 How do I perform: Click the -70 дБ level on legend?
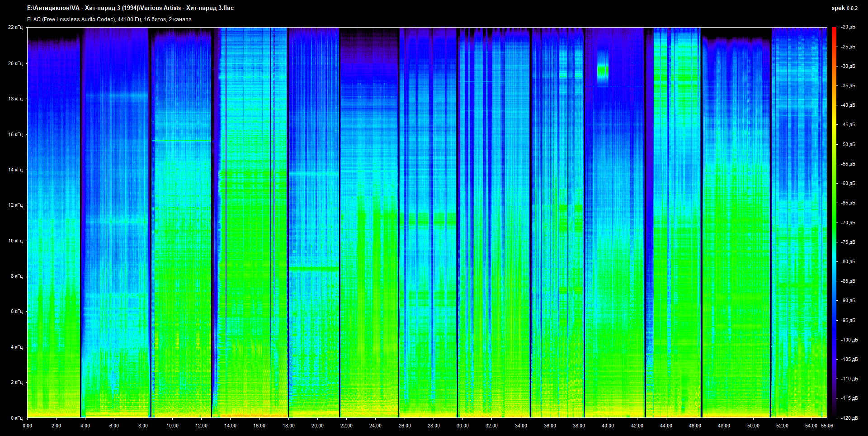click(848, 223)
